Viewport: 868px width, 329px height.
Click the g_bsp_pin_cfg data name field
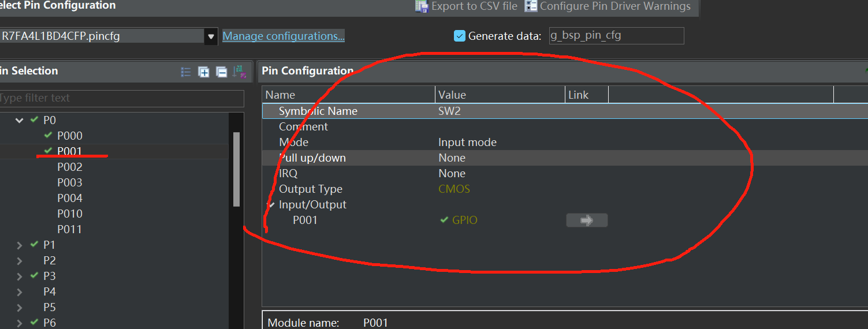tap(616, 36)
